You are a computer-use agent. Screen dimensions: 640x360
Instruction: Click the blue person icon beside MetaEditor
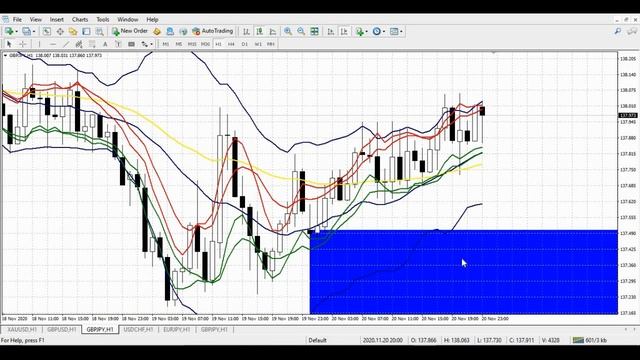170,31
